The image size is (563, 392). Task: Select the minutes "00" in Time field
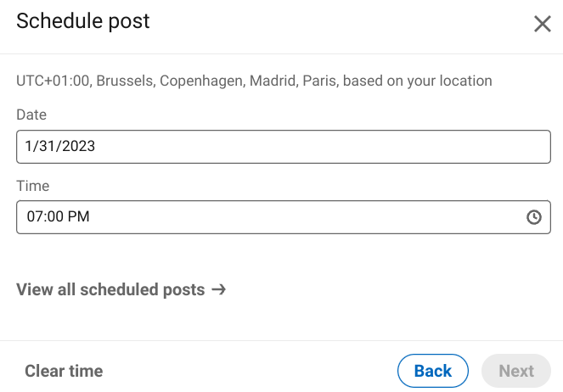coord(53,217)
